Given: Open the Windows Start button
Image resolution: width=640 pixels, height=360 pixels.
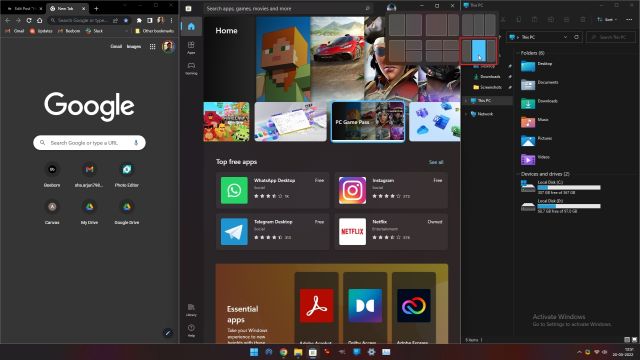Looking at the screenshot, I should (x=254, y=352).
